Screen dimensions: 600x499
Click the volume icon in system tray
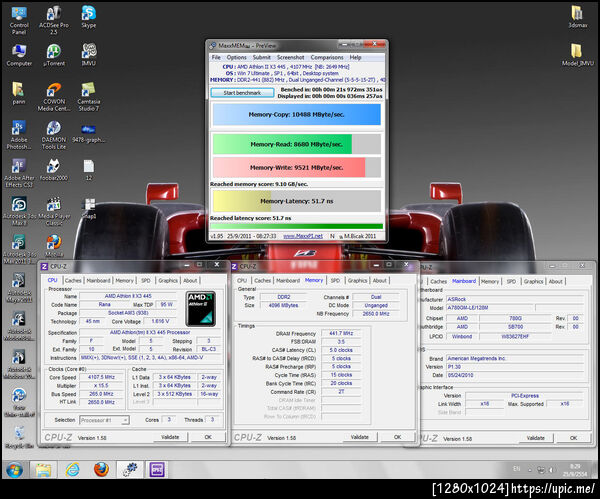pos(551,470)
